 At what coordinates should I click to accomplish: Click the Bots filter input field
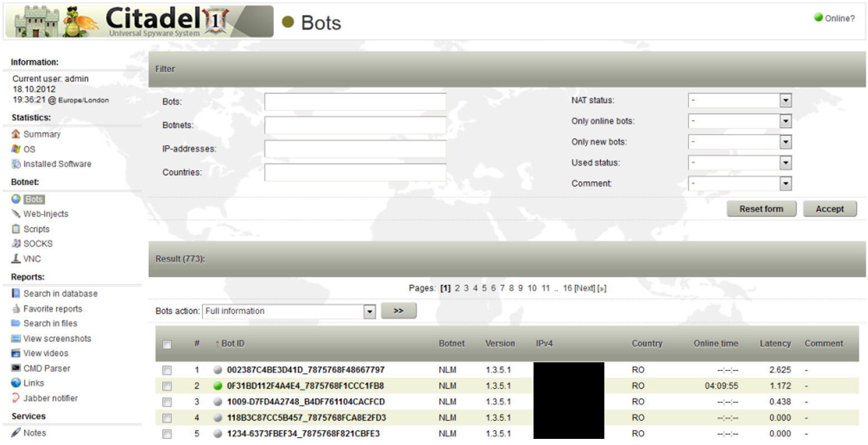tap(355, 102)
